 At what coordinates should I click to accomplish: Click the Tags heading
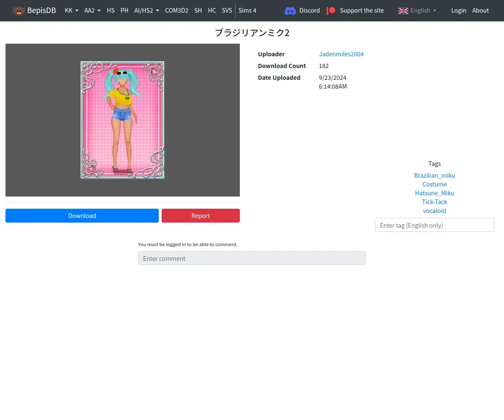(435, 164)
